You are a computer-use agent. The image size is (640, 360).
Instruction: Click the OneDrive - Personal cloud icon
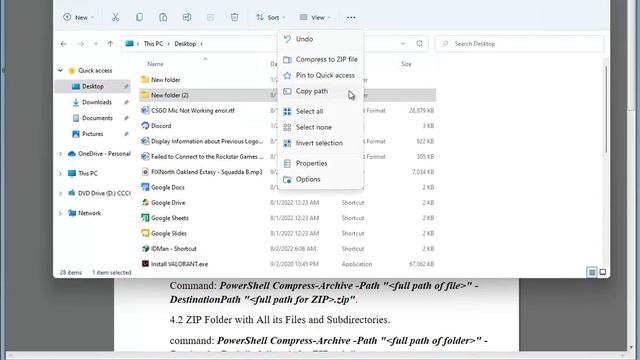72,154
